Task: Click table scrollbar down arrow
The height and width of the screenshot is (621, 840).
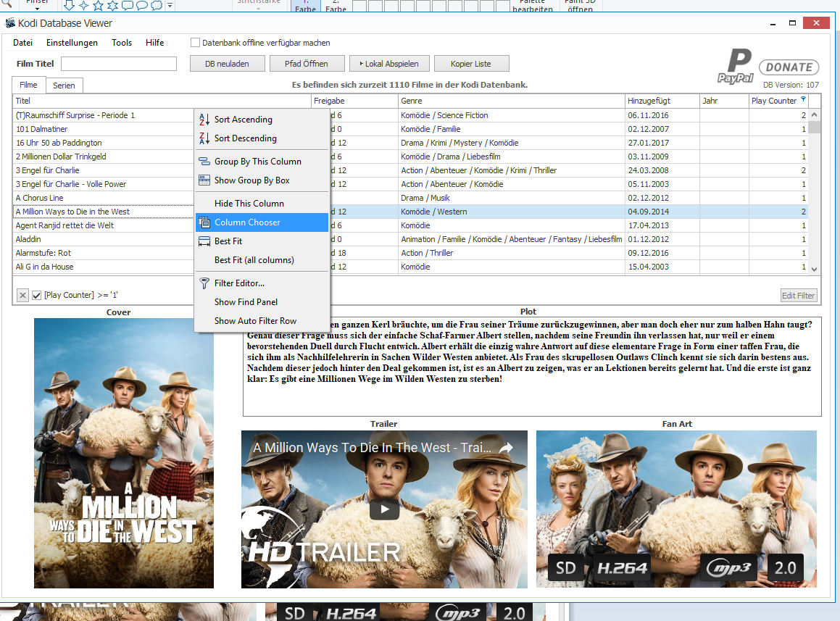Action: (x=815, y=269)
